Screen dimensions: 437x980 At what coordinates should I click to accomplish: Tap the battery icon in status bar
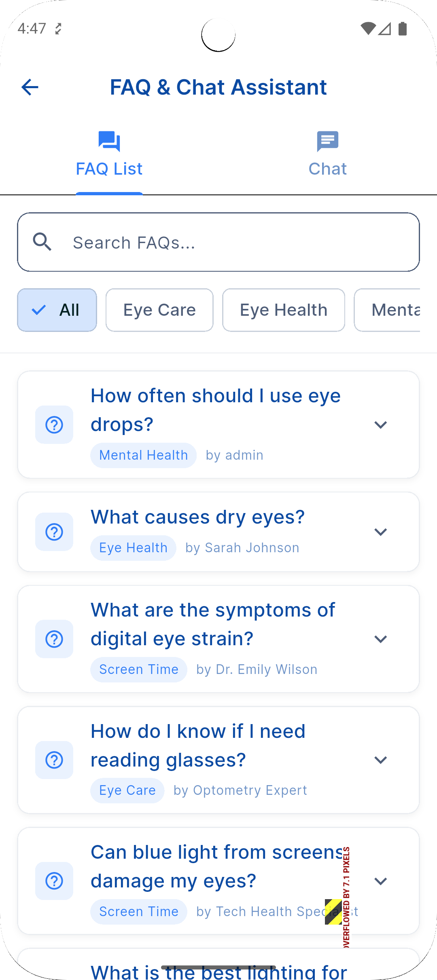coord(403,29)
